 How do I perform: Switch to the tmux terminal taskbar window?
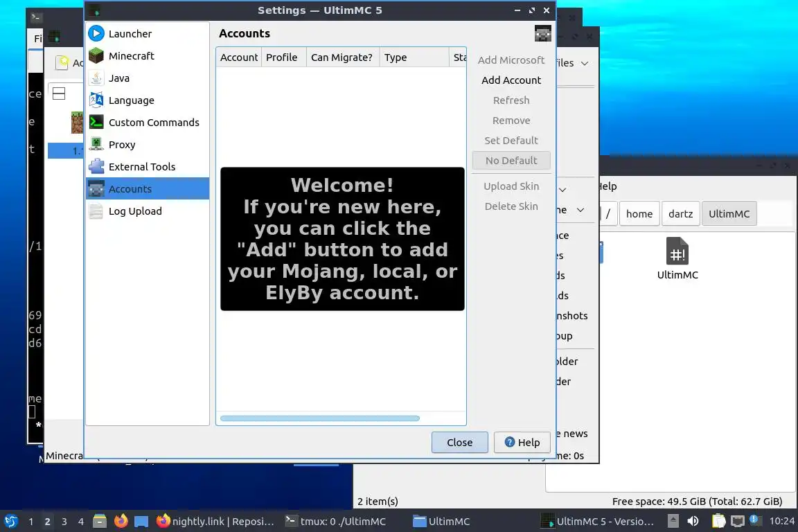pyautogui.click(x=335, y=522)
